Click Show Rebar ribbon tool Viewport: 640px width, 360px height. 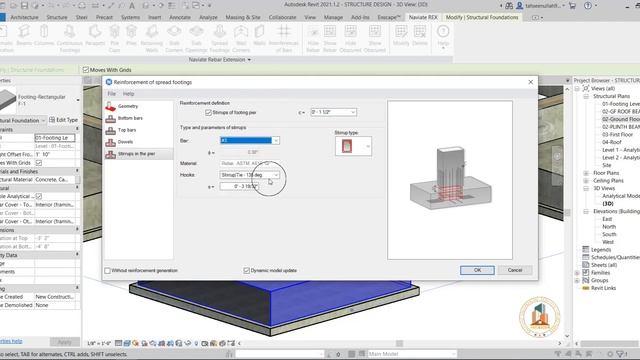[x=330, y=39]
